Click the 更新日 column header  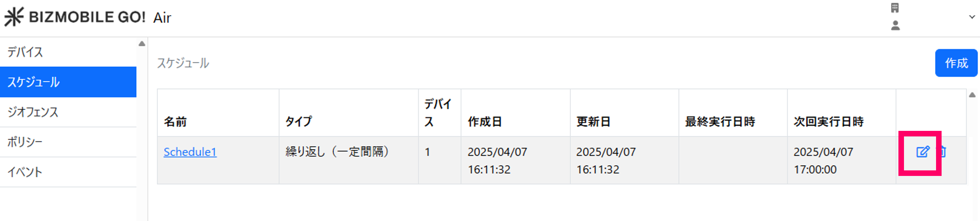coord(593,121)
